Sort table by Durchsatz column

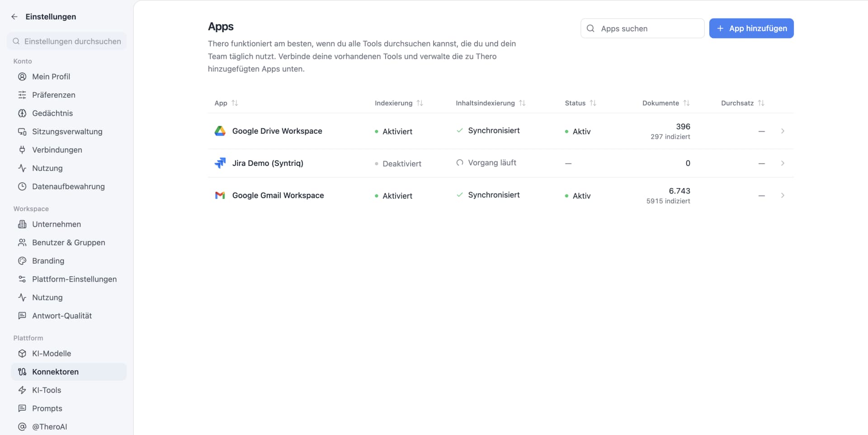742,103
